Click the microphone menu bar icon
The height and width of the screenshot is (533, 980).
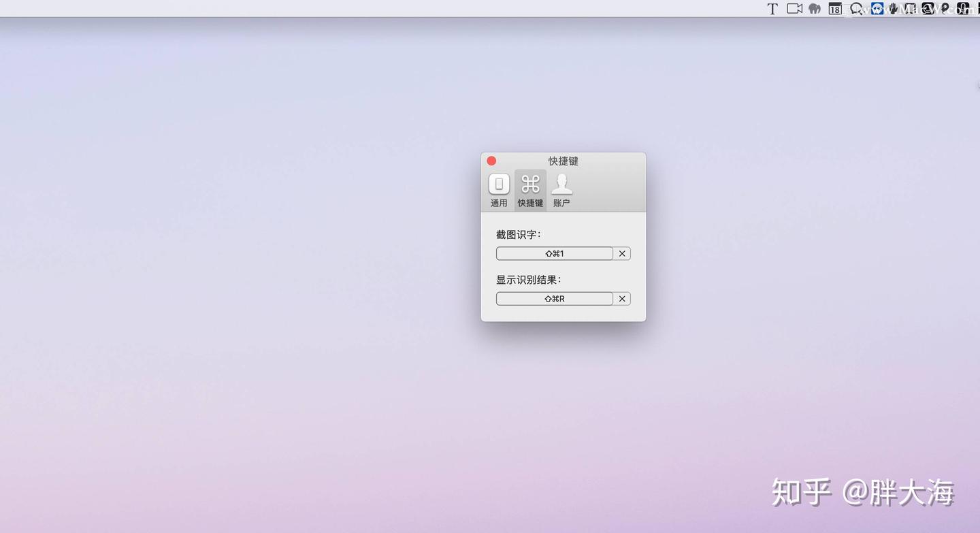click(x=964, y=9)
